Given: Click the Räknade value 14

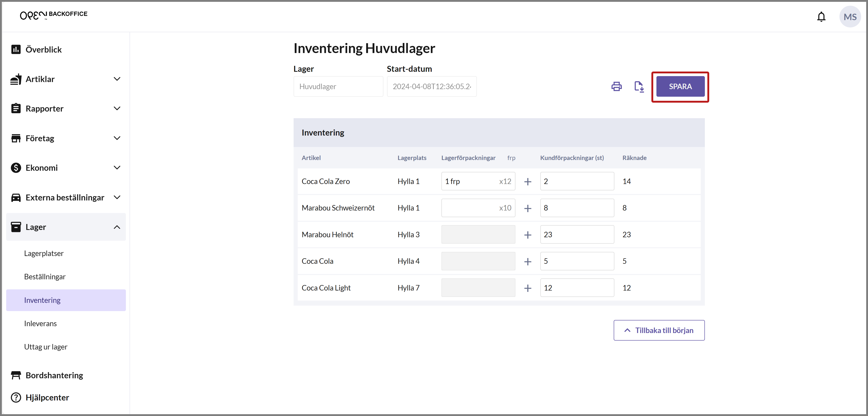Looking at the screenshot, I should tap(626, 181).
